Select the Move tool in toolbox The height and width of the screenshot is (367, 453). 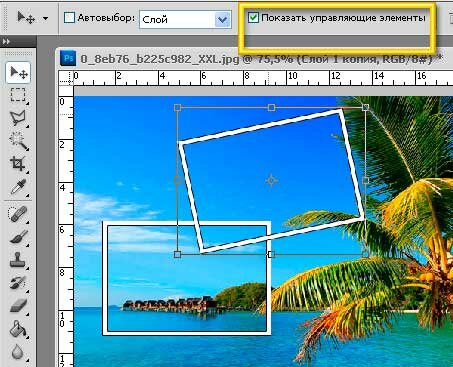pos(18,72)
